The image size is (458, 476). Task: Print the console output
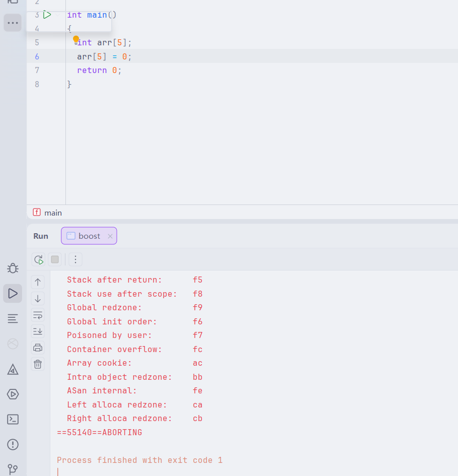[38, 348]
